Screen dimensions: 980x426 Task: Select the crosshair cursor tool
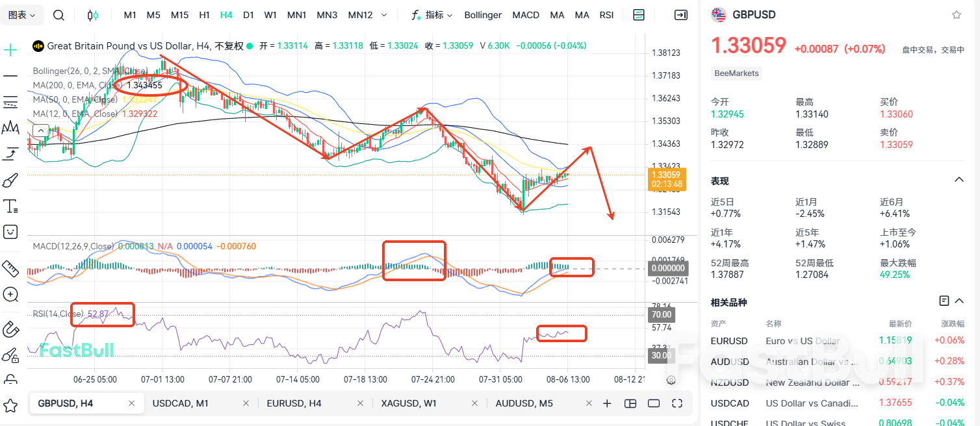[x=10, y=50]
